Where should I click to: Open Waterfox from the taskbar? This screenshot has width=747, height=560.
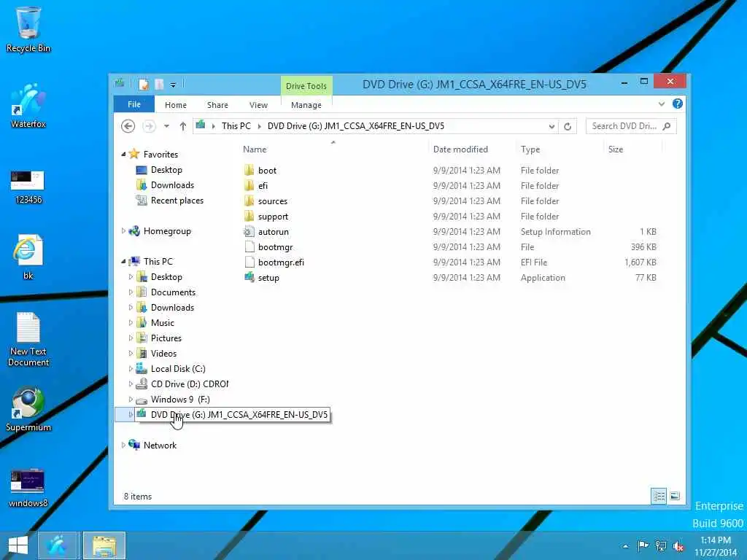point(57,545)
